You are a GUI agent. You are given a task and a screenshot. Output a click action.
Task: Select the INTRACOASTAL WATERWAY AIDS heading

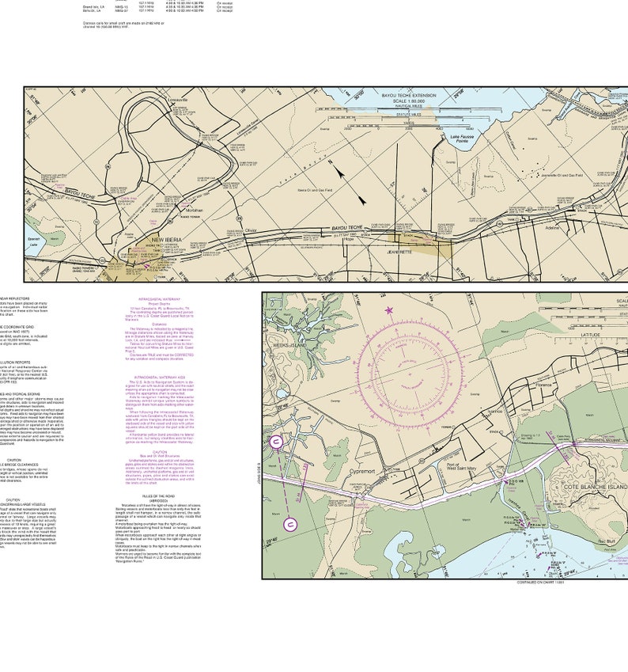coord(159,378)
